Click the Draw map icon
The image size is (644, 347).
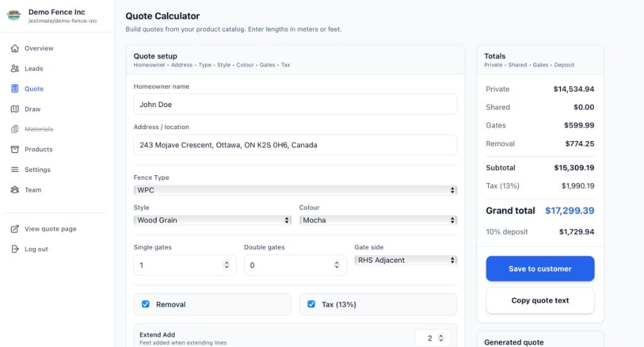point(15,109)
